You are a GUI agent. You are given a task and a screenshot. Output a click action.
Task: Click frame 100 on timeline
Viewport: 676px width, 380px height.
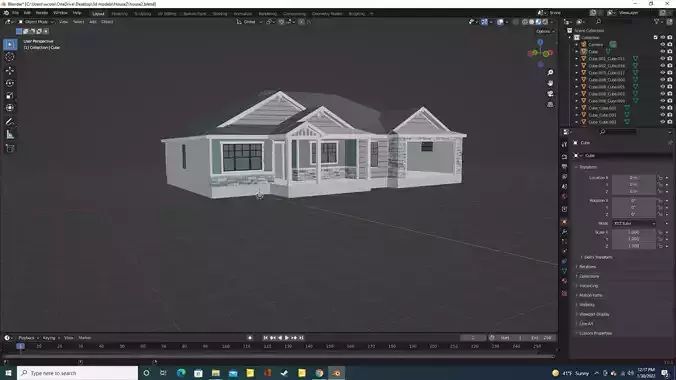point(226,346)
